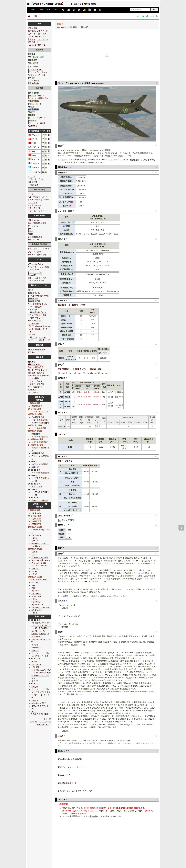Click the edit pencil next to ミサイル heading
The width and height of the screenshot is (186, 868).
[67, 434]
